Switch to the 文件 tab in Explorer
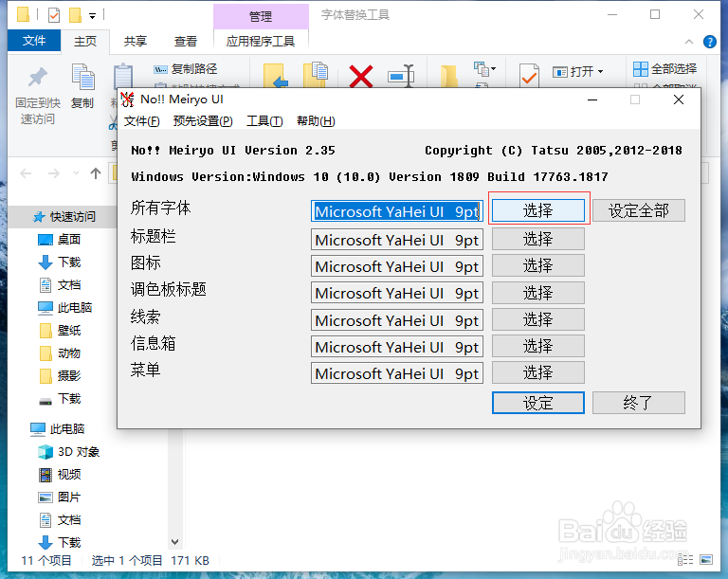 tap(34, 41)
